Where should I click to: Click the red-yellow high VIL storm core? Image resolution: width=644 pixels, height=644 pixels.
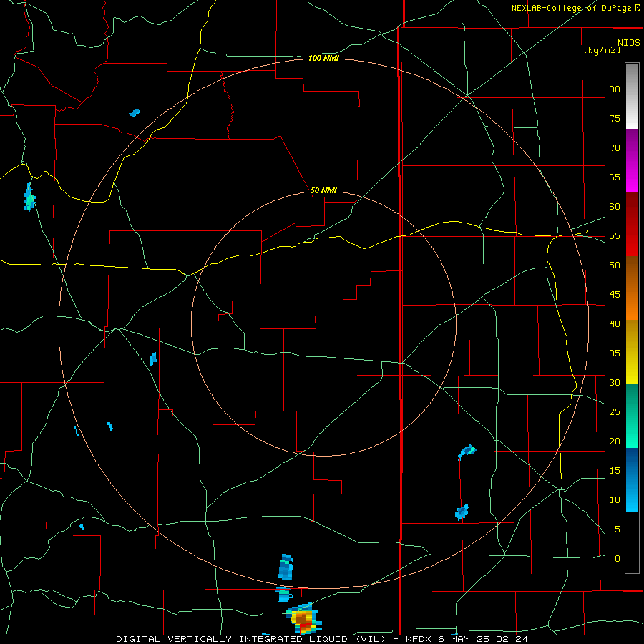tap(304, 619)
